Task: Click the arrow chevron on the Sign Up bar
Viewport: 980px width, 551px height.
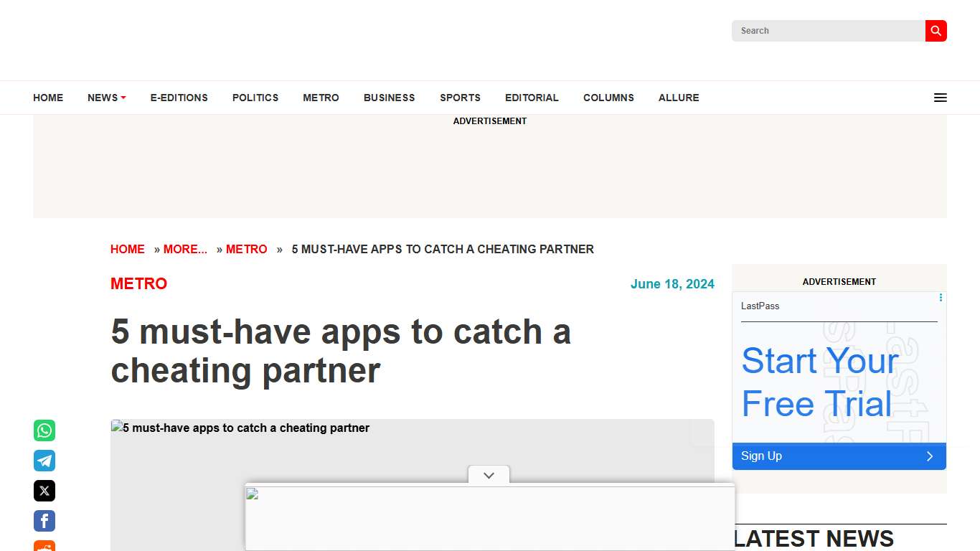Action: point(930,456)
